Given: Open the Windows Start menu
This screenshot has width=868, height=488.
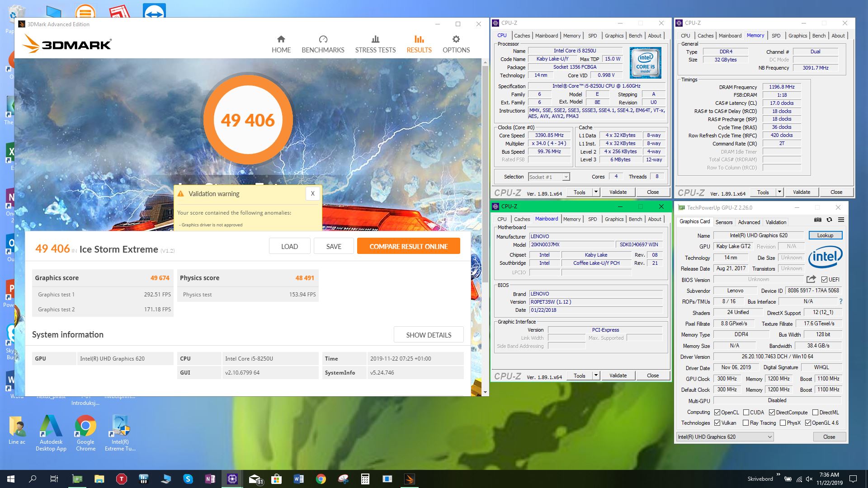Looking at the screenshot, I should 11,479.
